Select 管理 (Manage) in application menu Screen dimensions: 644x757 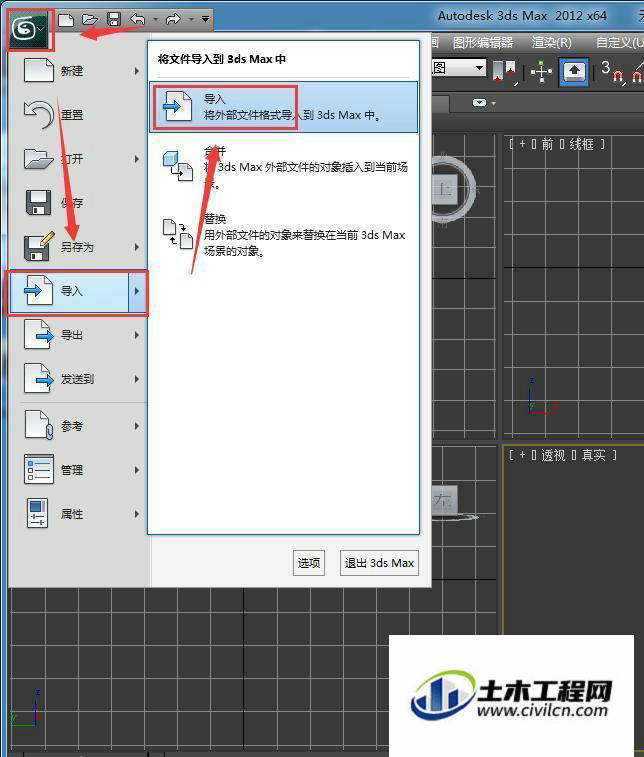click(77, 470)
